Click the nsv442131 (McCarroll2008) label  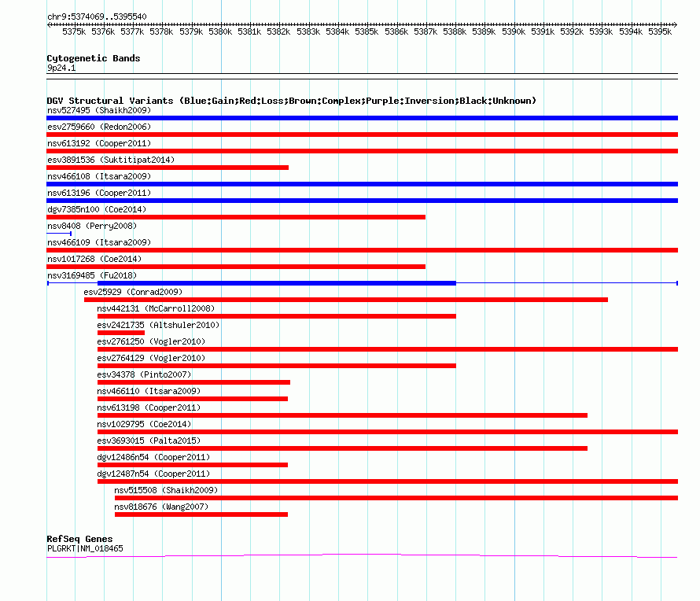click(156, 308)
